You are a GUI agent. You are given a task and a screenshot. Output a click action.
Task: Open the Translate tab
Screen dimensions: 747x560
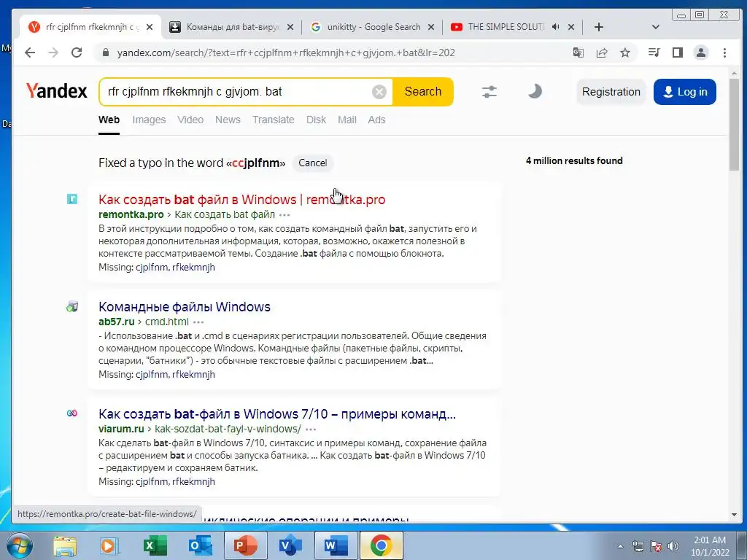[274, 120]
